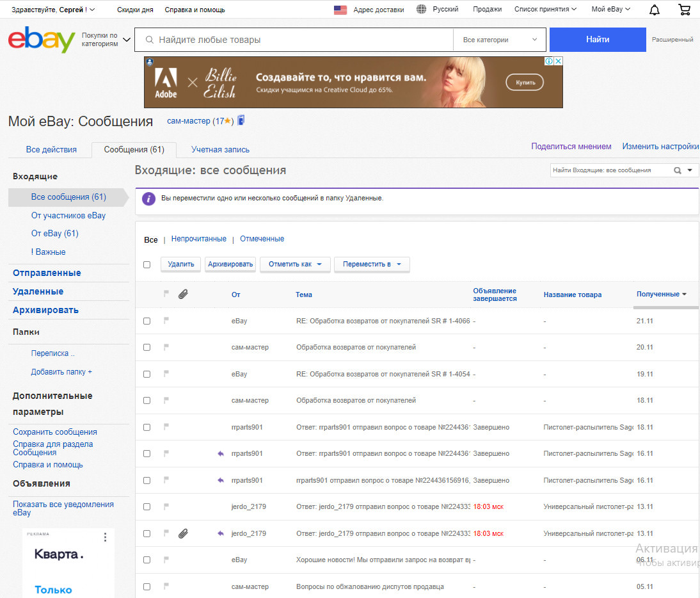Open the Все категории dropdown

[500, 40]
